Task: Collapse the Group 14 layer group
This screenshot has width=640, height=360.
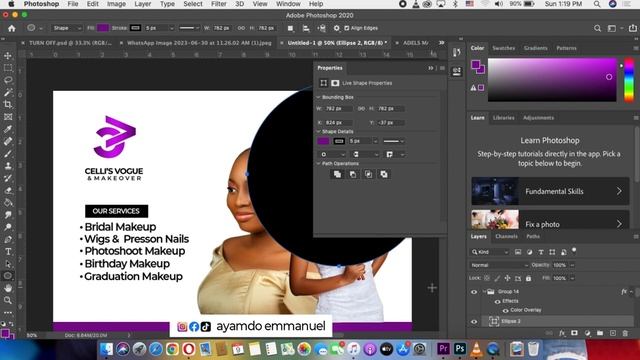Action: tap(484, 291)
